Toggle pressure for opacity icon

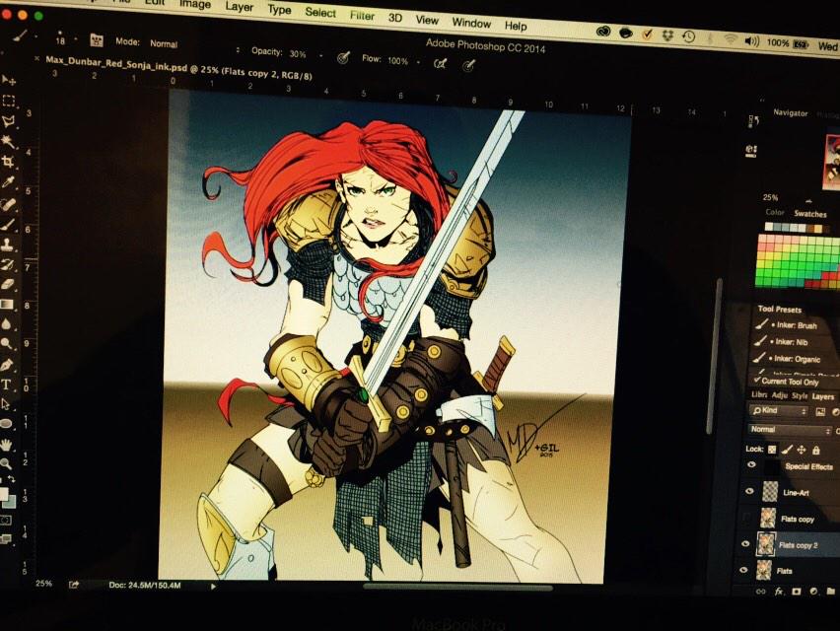click(343, 57)
